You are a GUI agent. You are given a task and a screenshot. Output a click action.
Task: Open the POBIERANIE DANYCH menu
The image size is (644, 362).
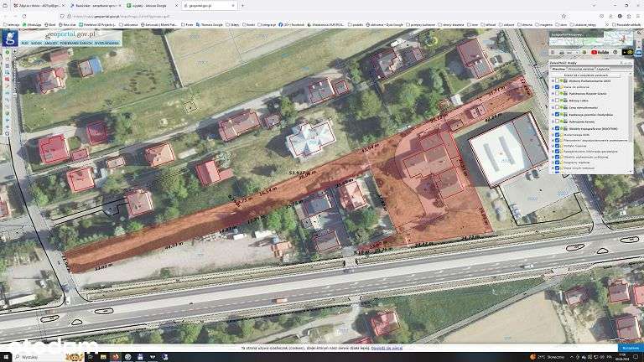(76, 43)
